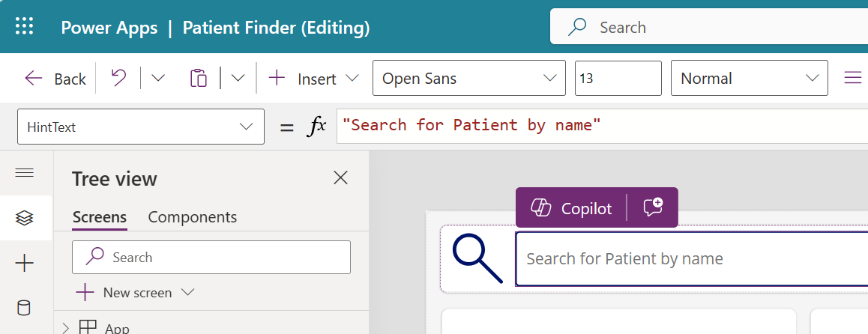
Task: Open the text alignment icon
Action: [852, 78]
